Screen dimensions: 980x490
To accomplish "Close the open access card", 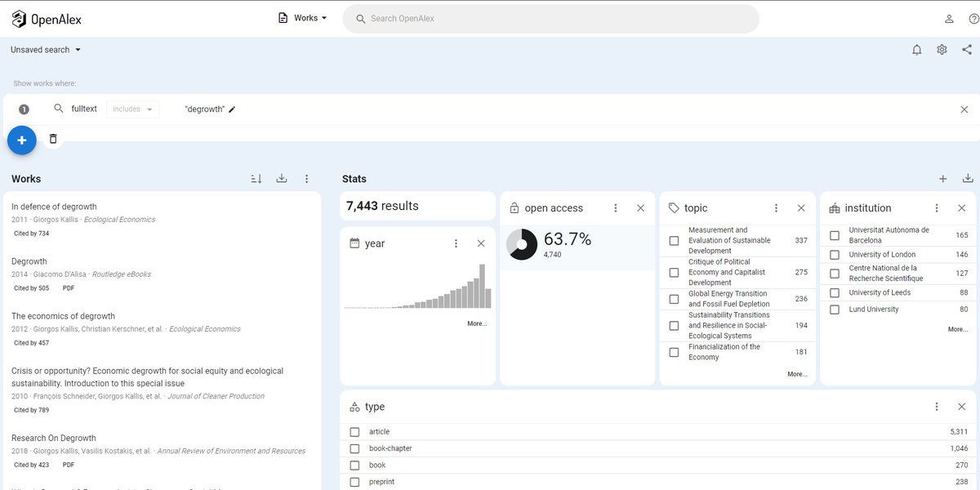I will pyautogui.click(x=641, y=208).
